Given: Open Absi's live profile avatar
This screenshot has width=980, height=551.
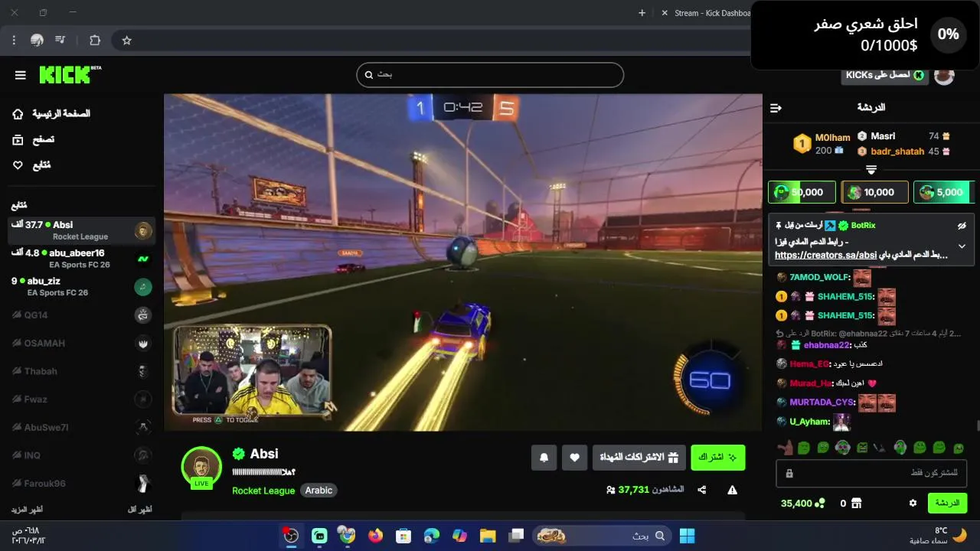Looking at the screenshot, I should pyautogui.click(x=201, y=466).
